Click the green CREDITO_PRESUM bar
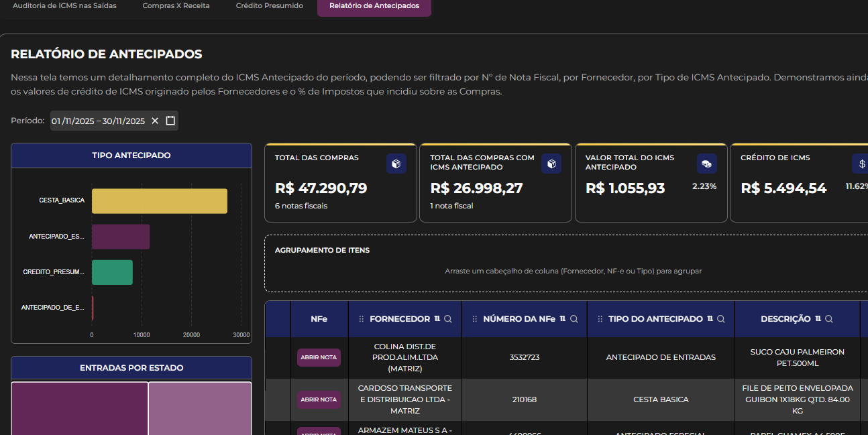 [x=112, y=272]
